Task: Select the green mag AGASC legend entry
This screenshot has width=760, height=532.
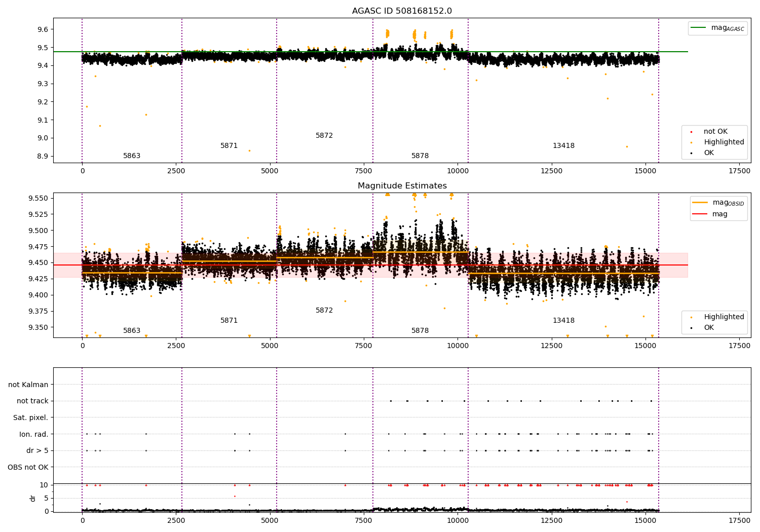Action: click(717, 28)
